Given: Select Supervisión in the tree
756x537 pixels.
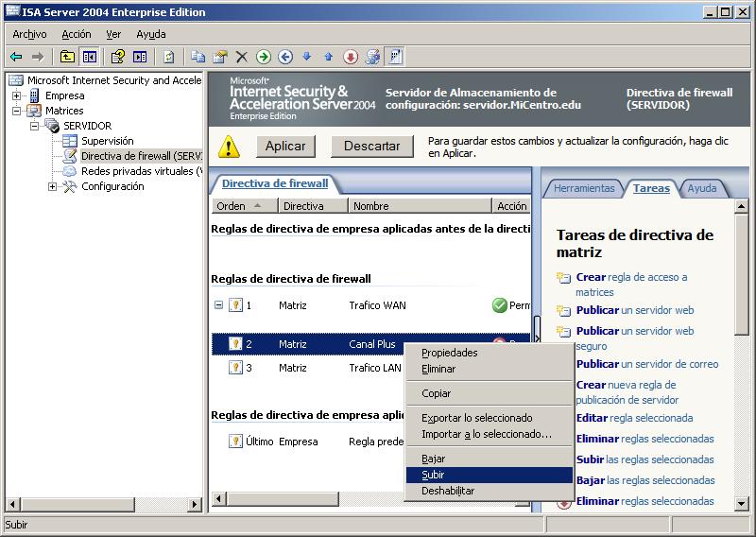Looking at the screenshot, I should (x=107, y=141).
